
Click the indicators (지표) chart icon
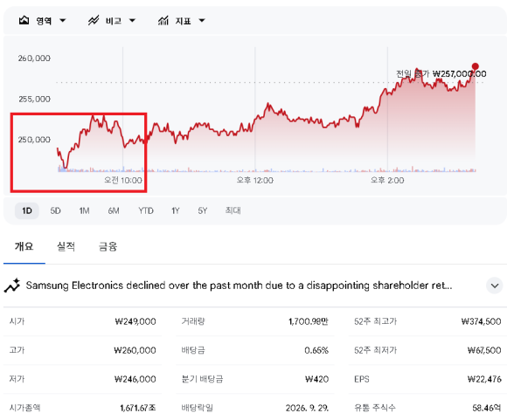[163, 20]
